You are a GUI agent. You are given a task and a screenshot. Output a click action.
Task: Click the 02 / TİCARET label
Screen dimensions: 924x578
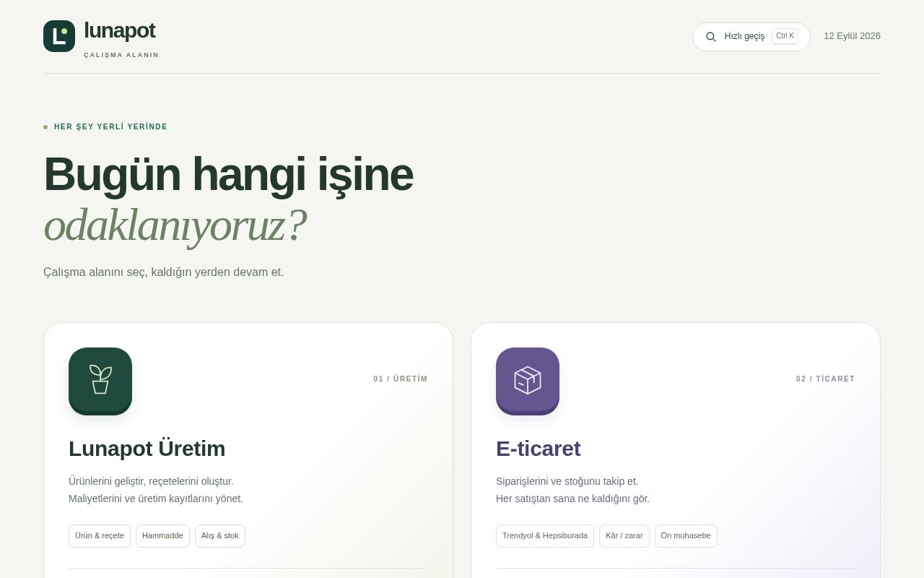coord(826,379)
